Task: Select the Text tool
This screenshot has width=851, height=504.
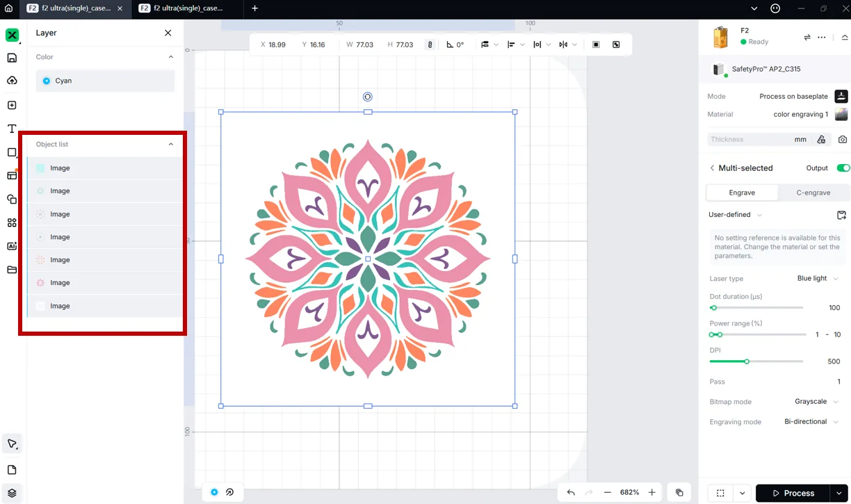Action: click(12, 129)
